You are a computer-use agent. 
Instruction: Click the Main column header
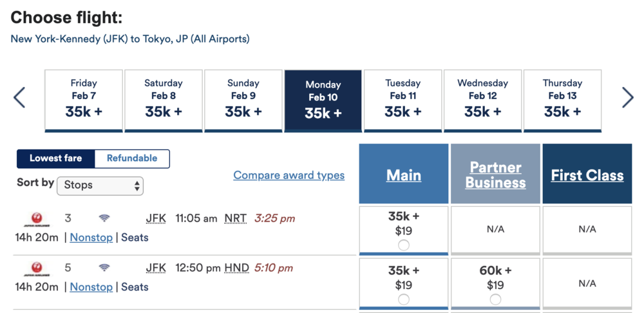404,175
